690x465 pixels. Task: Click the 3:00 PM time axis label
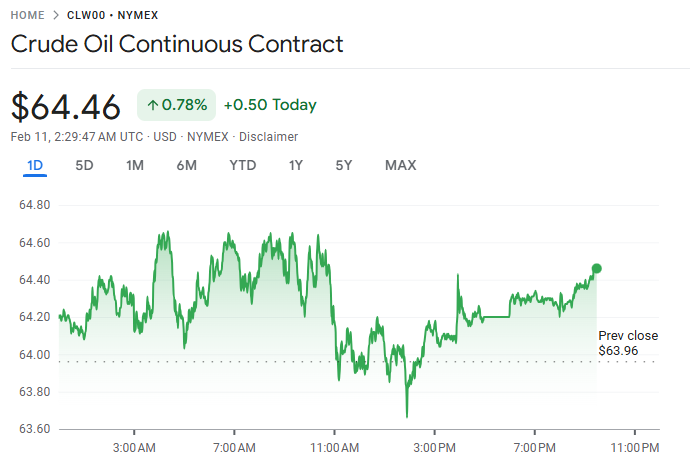click(435, 446)
